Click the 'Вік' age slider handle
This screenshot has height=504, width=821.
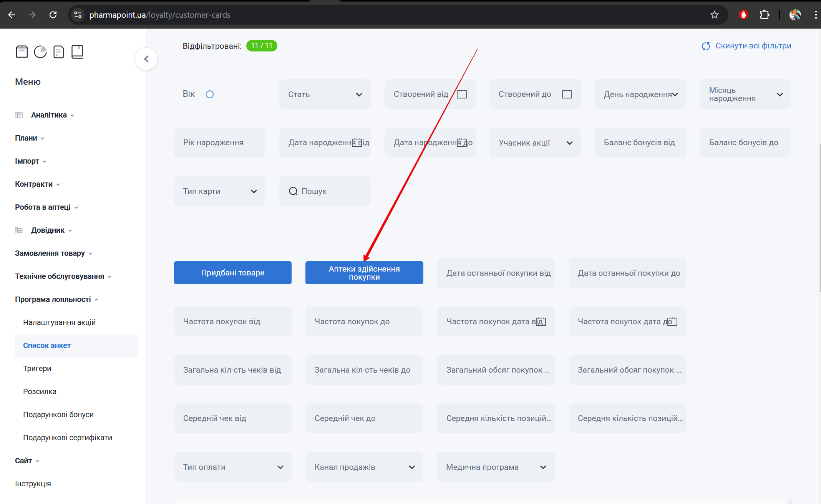(210, 94)
